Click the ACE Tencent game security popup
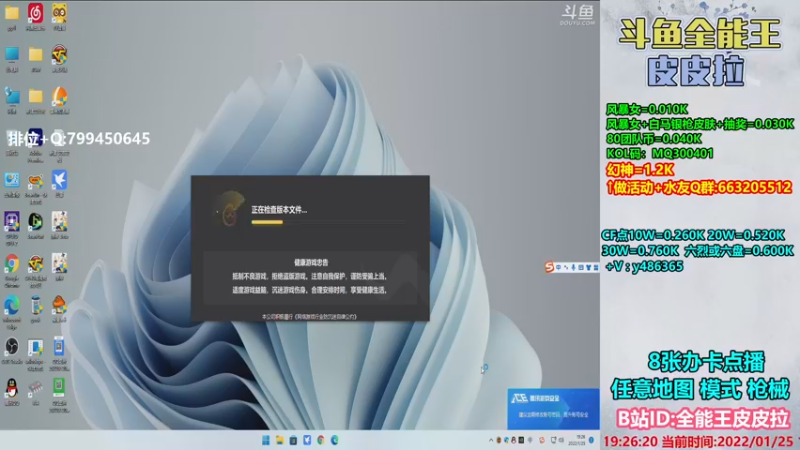 [x=553, y=409]
